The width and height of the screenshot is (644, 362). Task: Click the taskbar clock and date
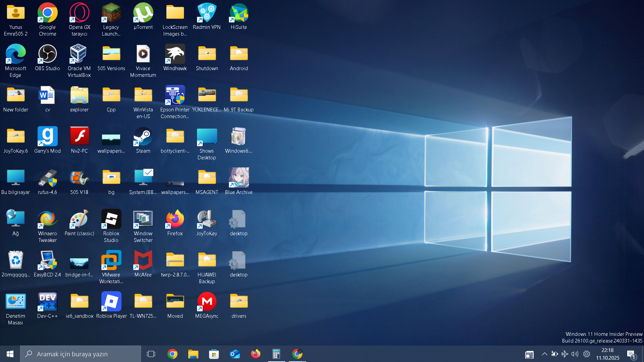pos(607,354)
